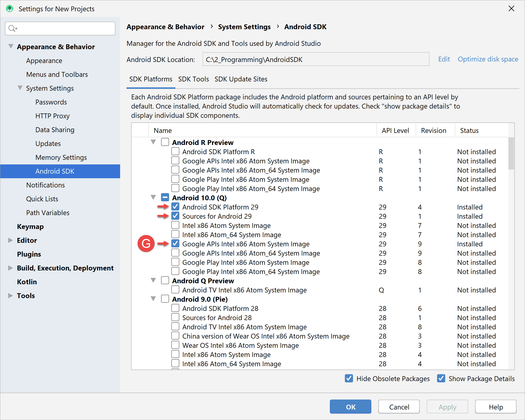The width and height of the screenshot is (525, 420).
Task: Expand the Editor section
Action: [10, 240]
